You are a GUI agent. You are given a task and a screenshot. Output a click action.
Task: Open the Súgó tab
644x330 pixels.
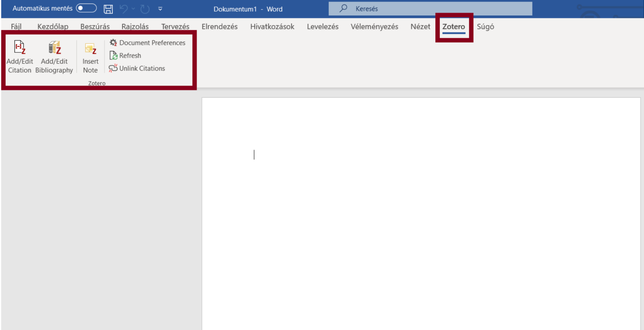[485, 27]
